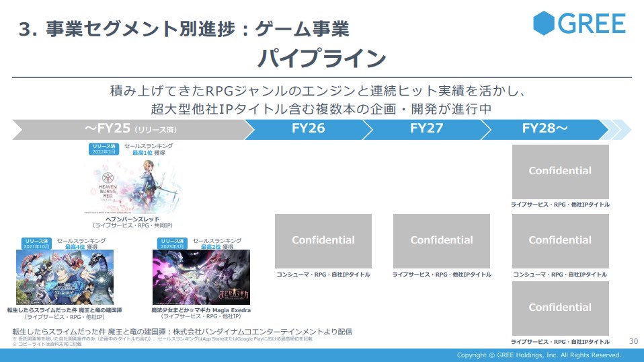Click FY27 ライブサービス・RPG・他社IPタイトル label
The image size is (644, 362).
(442, 275)
